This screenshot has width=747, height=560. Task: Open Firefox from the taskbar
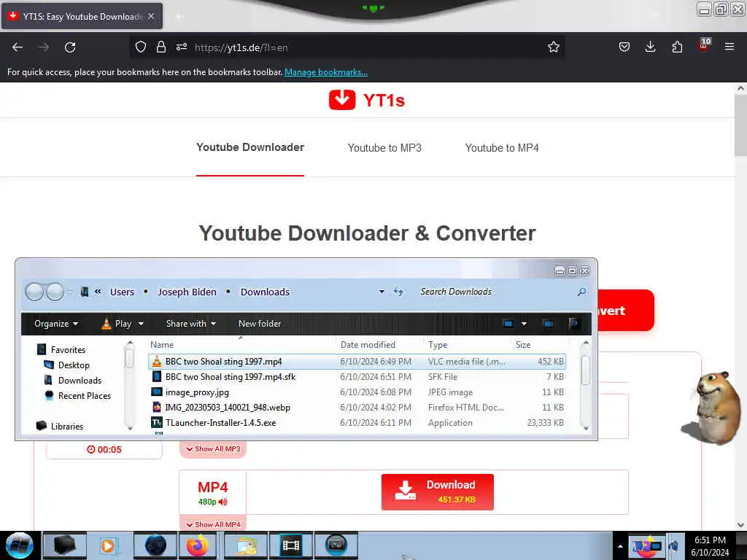click(197, 545)
